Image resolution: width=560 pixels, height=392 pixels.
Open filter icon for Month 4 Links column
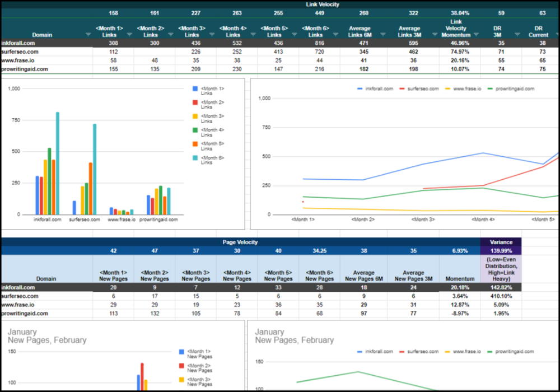click(x=253, y=35)
